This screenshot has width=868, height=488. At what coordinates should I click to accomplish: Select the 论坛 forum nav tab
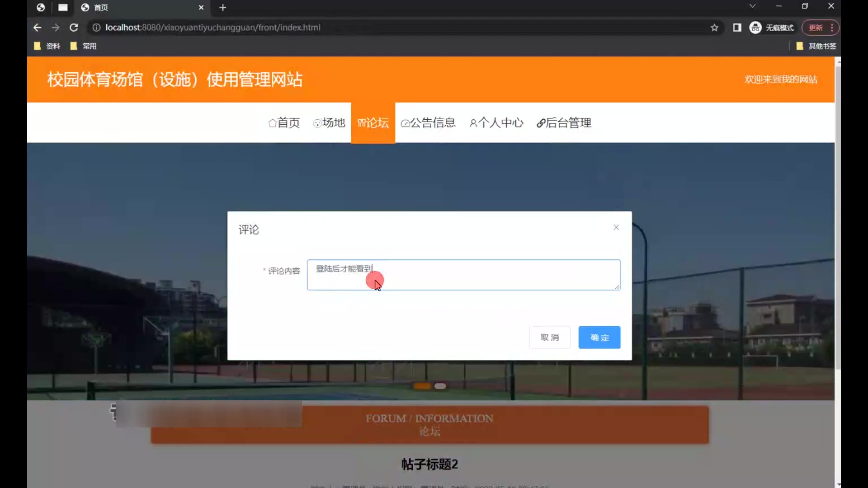373,123
